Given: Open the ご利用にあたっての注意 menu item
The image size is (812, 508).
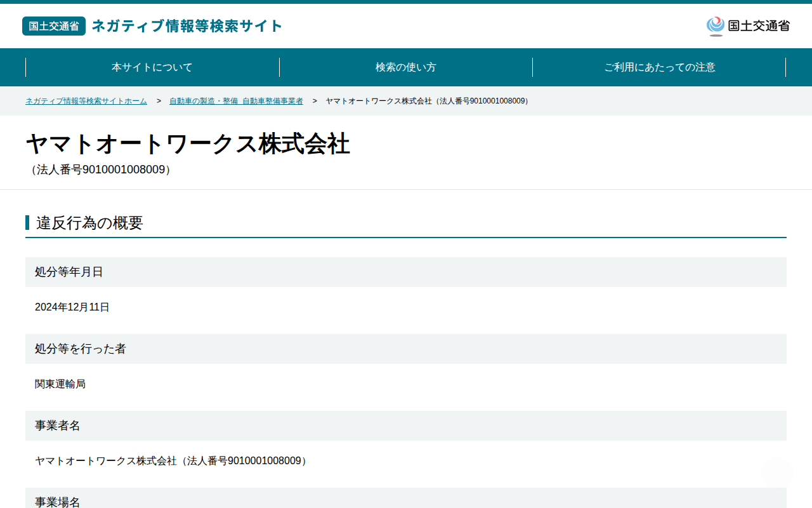Looking at the screenshot, I should pyautogui.click(x=659, y=67).
